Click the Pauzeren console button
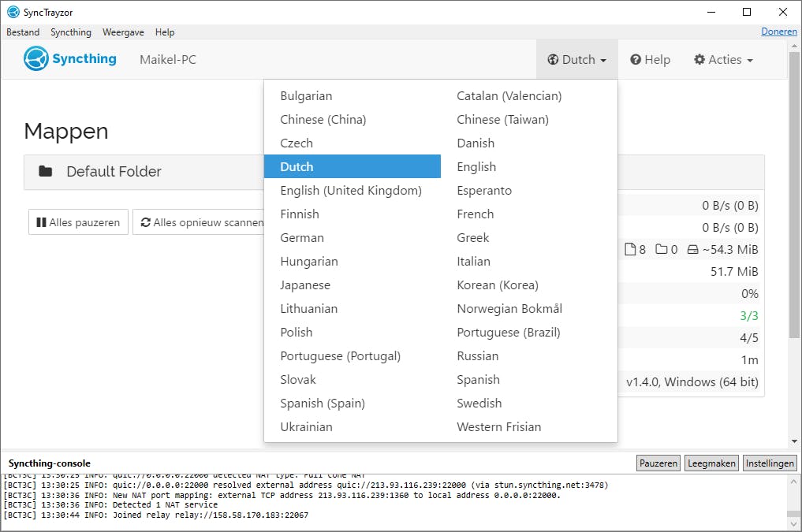The width and height of the screenshot is (802, 532). pos(658,463)
